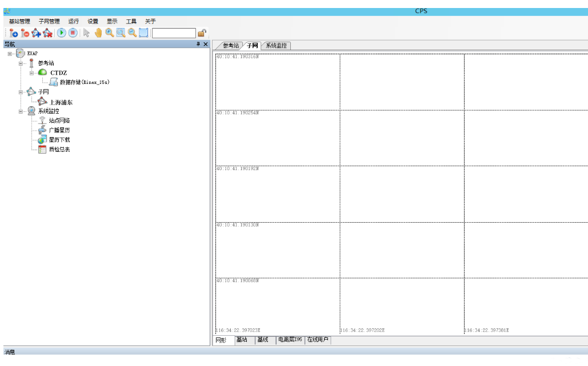Open the 基站管理 menu
Screen dimensions: 588x366
(19, 21)
